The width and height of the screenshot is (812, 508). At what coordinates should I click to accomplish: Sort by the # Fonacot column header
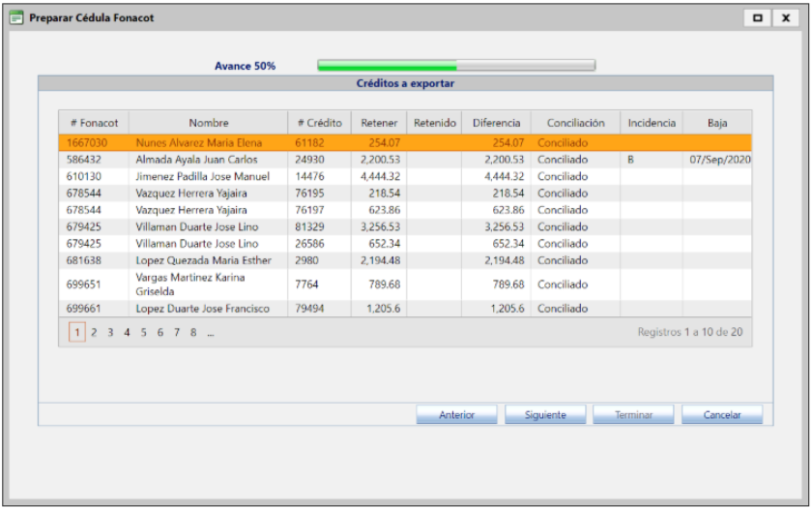94,123
